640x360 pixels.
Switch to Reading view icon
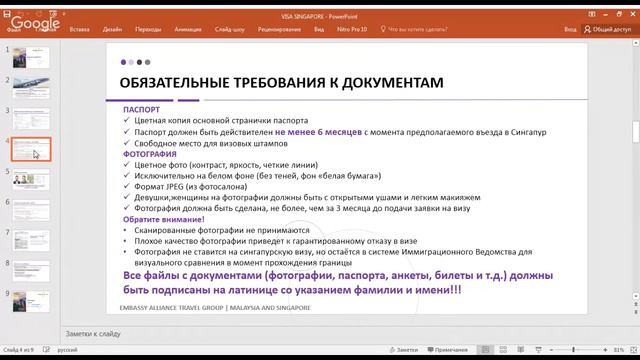pyautogui.click(x=521, y=350)
